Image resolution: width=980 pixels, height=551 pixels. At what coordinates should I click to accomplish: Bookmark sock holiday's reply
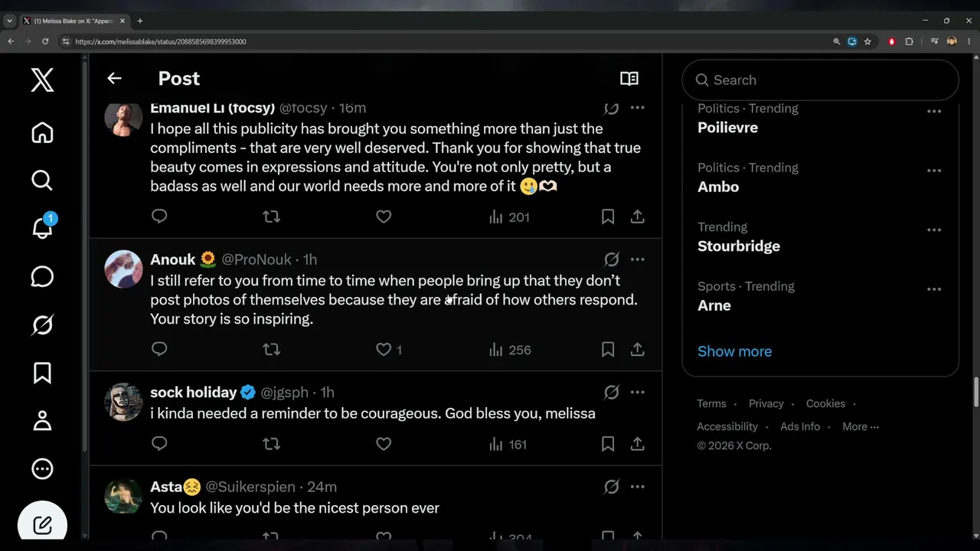pyautogui.click(x=608, y=444)
